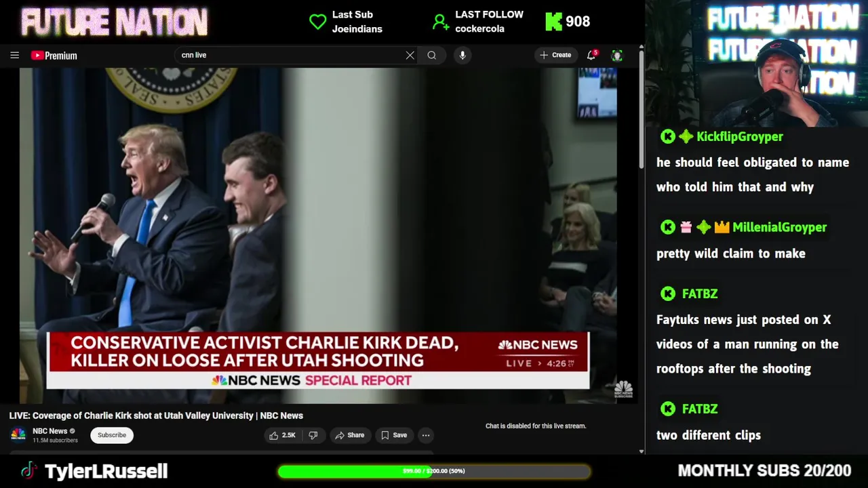The width and height of the screenshot is (868, 488).
Task: Open the NBC News channel avatar
Action: pos(18,434)
